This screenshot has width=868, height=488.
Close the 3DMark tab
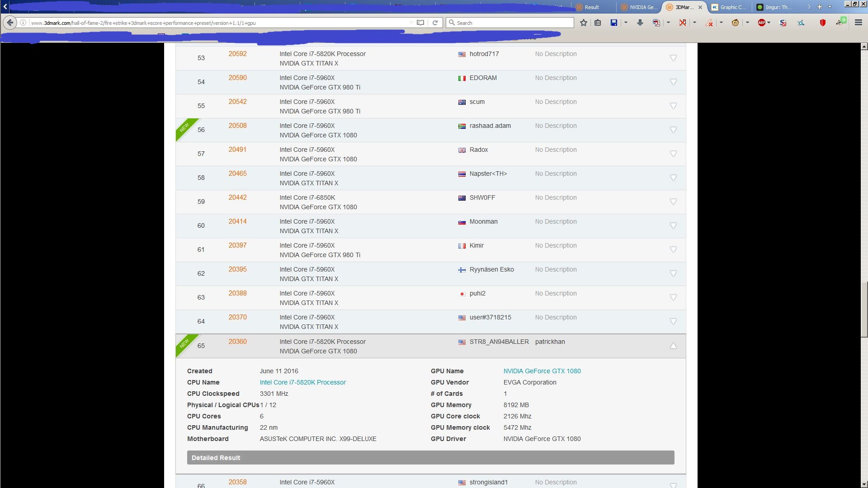(700, 7)
